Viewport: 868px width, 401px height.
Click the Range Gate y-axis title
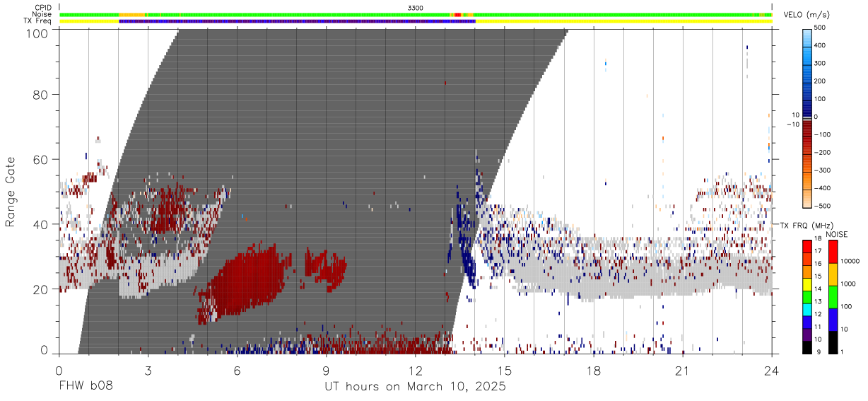pos(11,192)
